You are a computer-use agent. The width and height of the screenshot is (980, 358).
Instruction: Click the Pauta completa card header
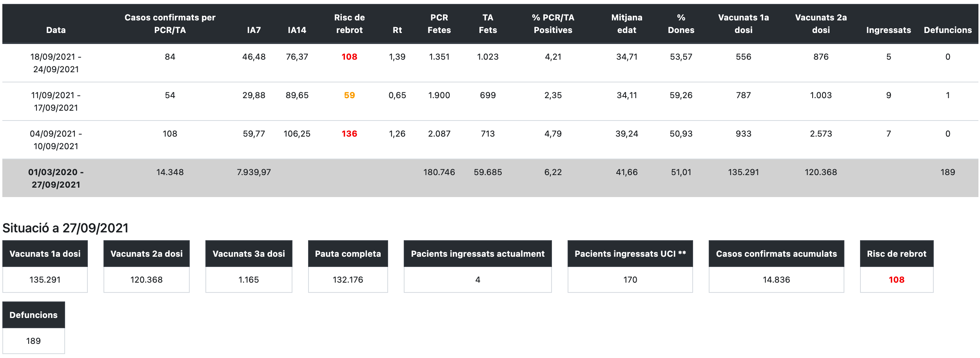click(x=348, y=254)
